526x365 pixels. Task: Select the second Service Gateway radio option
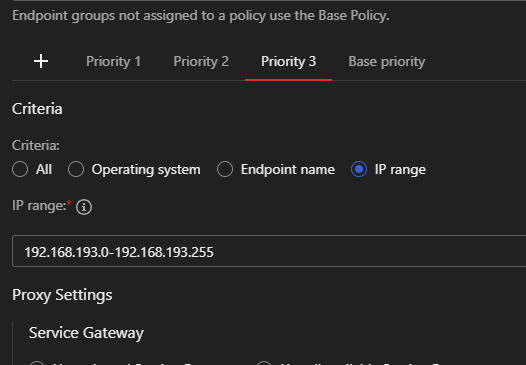click(x=264, y=363)
